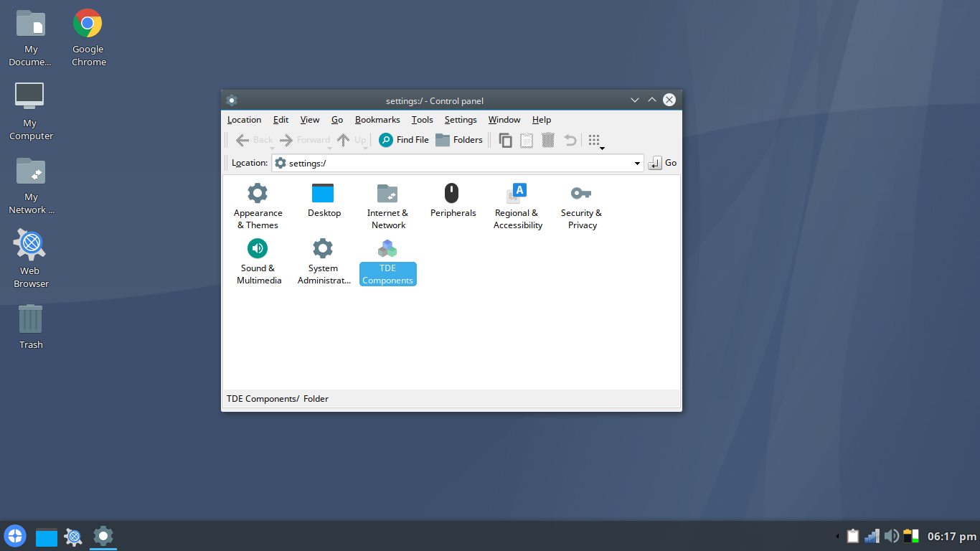The width and height of the screenshot is (980, 551).
Task: Select the TDE Components category
Action: [387, 262]
